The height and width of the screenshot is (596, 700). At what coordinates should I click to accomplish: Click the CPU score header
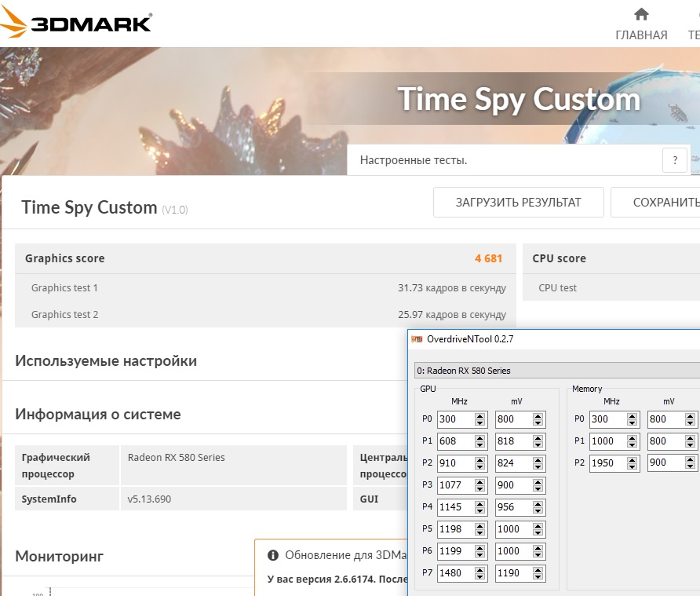(611, 258)
